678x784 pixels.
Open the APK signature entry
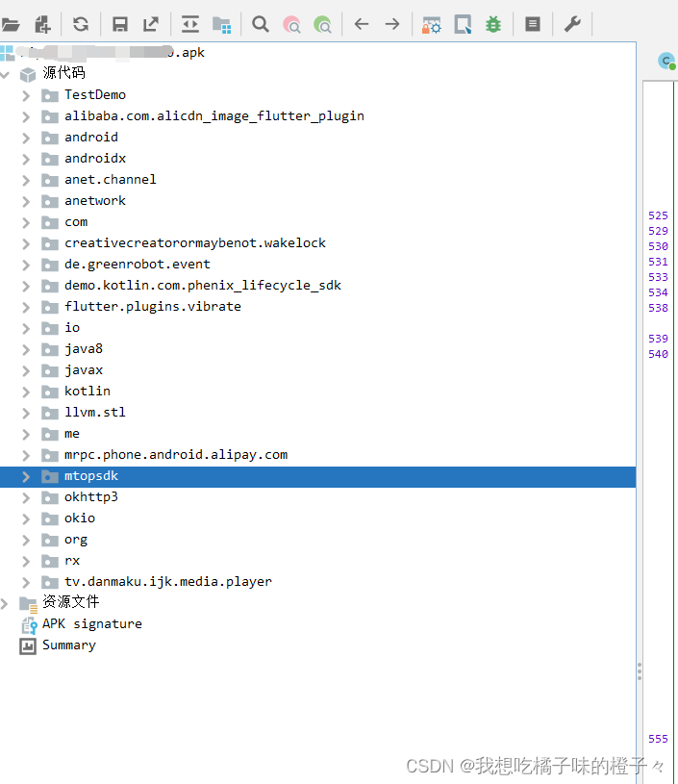(x=91, y=624)
